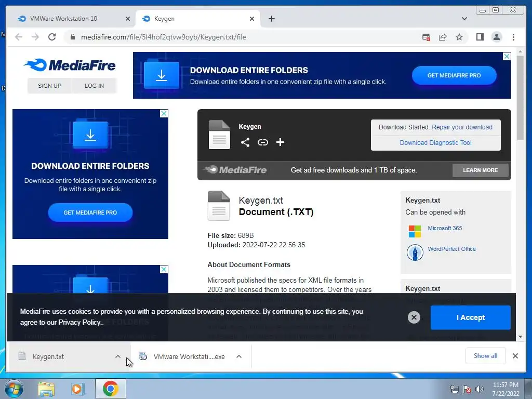The image size is (532, 399).
Task: Expand options for Keygen.txt download
Action: click(118, 356)
